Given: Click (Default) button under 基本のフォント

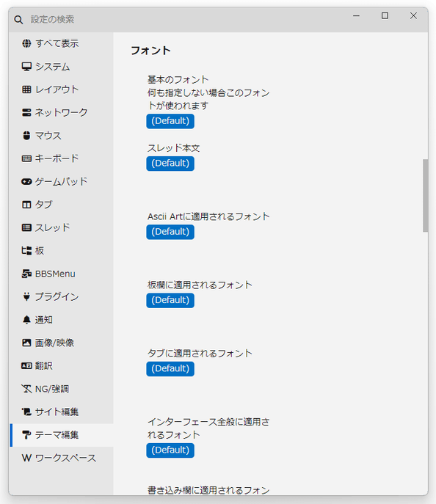Looking at the screenshot, I should (170, 121).
